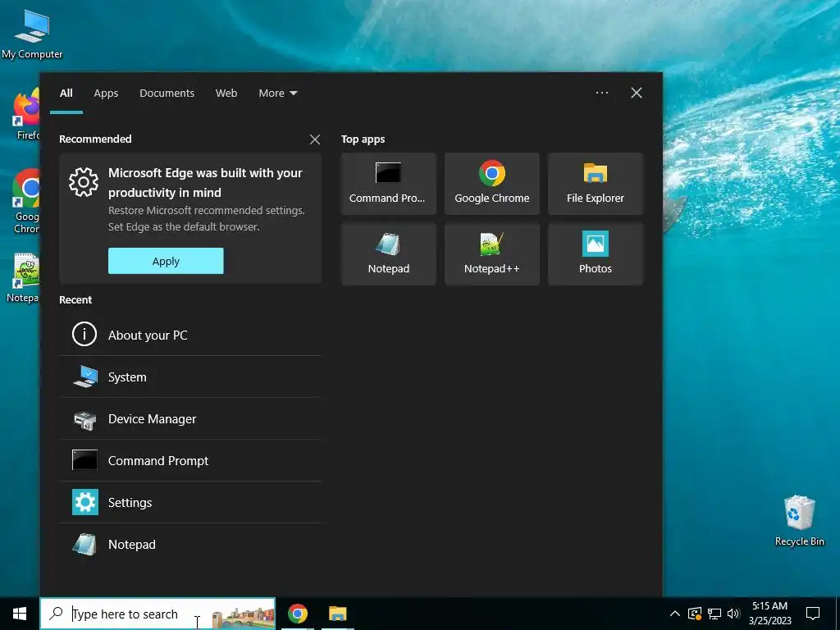Open Settings from Recent list
840x630 pixels.
pos(190,502)
